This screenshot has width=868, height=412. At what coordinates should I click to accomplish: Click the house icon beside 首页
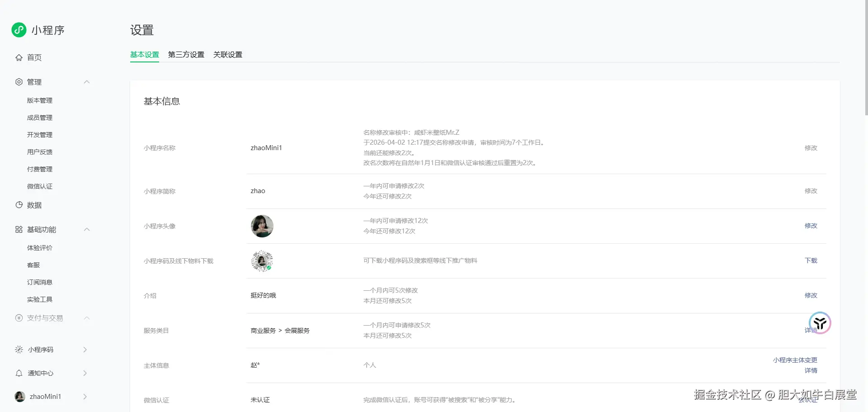19,57
